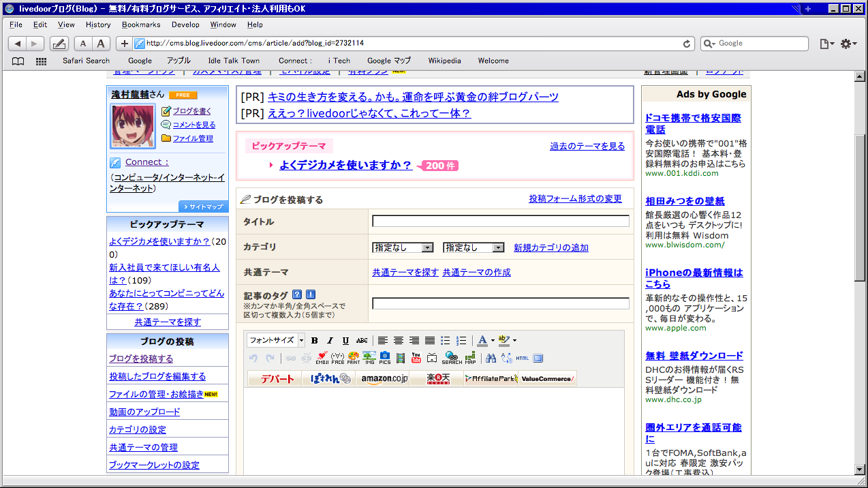Apply the font color A swatch

click(x=482, y=340)
